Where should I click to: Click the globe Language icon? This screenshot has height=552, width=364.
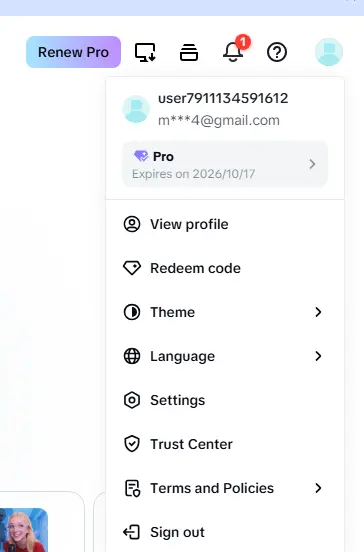pyautogui.click(x=132, y=356)
